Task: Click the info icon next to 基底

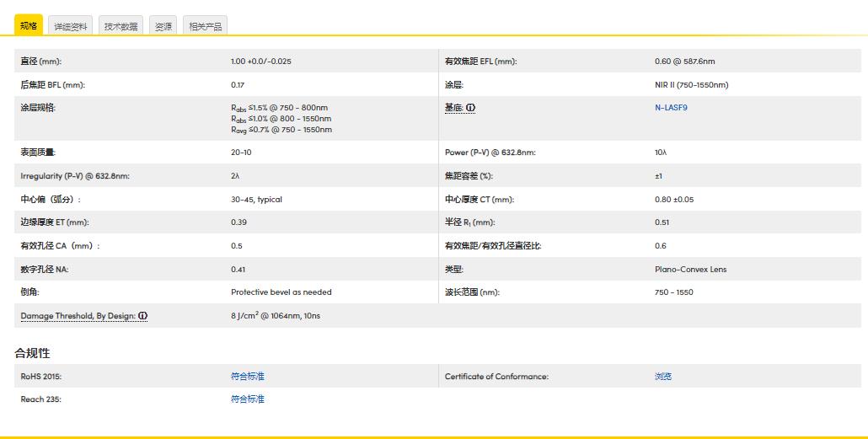Action: (470, 108)
